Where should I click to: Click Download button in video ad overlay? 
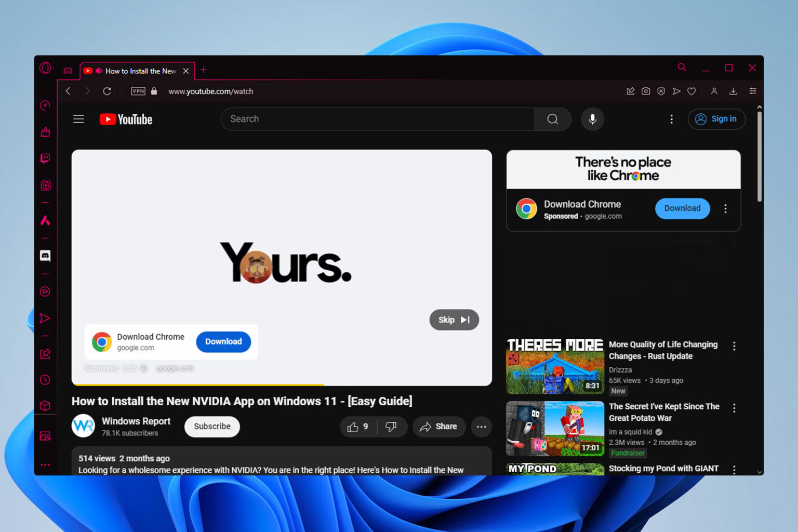[223, 341]
